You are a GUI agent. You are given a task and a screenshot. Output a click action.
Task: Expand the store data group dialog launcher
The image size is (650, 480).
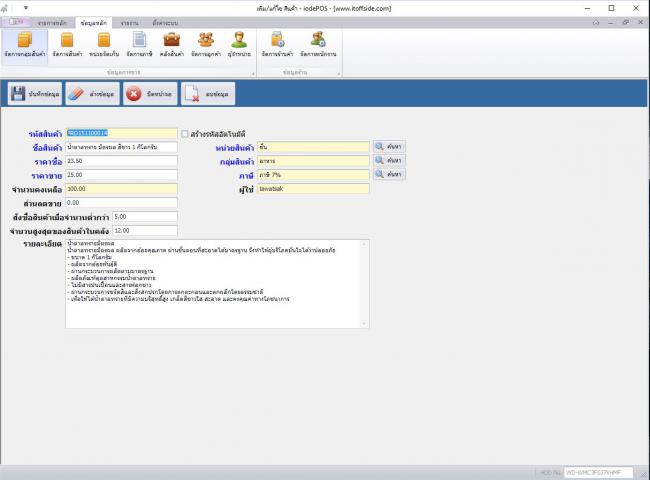339,74
